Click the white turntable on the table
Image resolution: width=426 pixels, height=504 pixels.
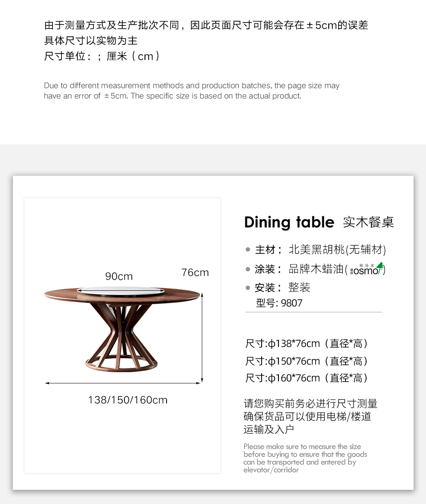coord(120,291)
